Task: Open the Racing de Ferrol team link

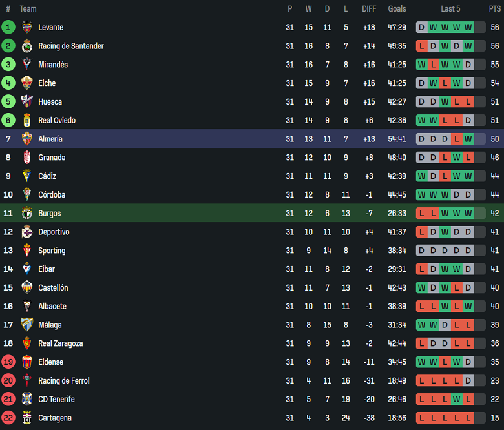Action: (x=64, y=381)
